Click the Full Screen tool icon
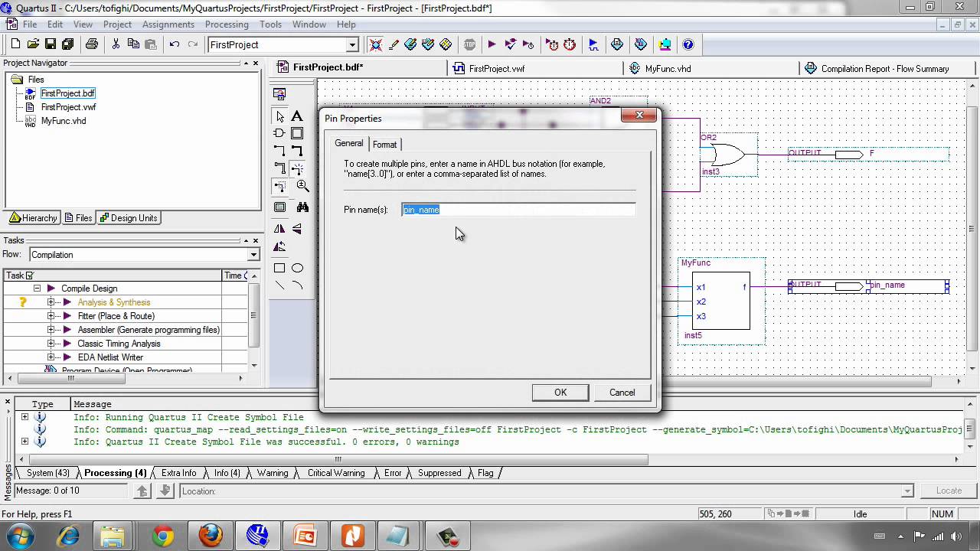This screenshot has height=551, width=980. (279, 207)
